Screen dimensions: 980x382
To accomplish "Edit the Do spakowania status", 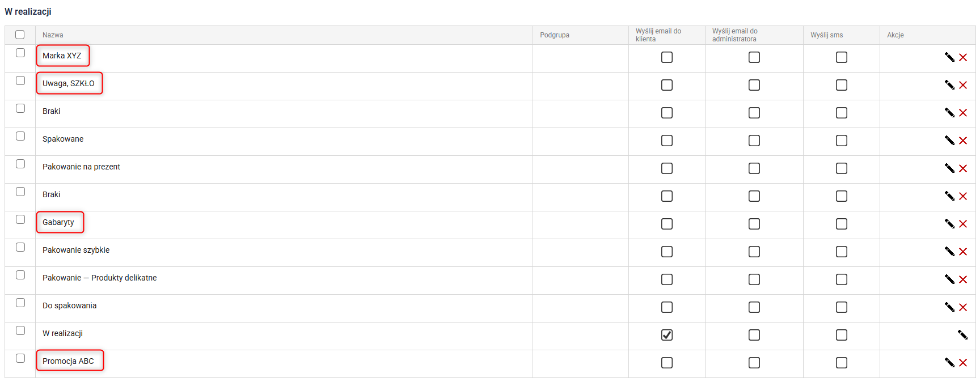I will coord(949,307).
